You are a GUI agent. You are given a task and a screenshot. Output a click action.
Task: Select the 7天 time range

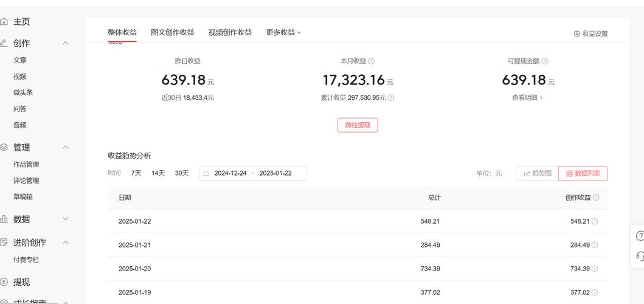(x=136, y=173)
